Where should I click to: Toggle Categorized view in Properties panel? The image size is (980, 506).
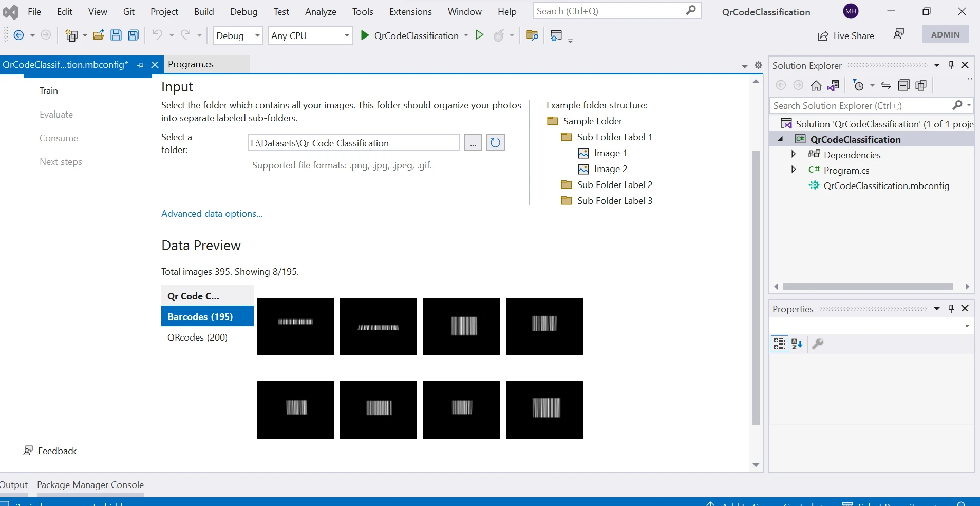coord(779,344)
